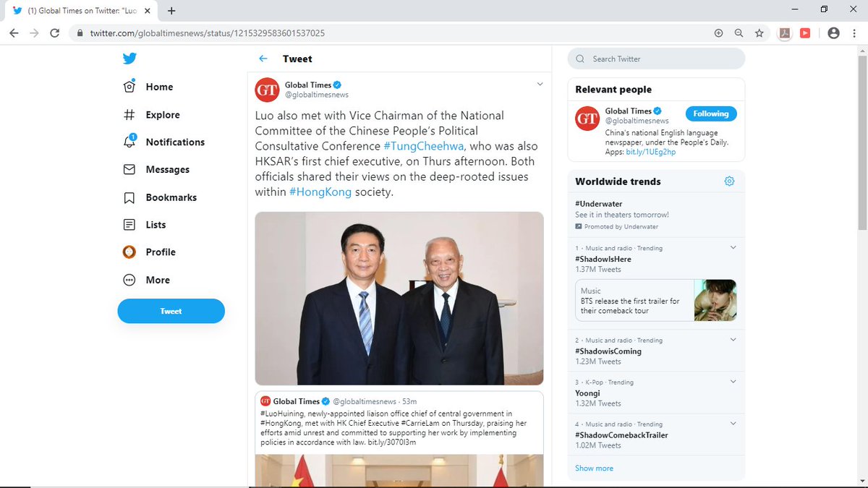Click Show more under trends
Image resolution: width=868 pixels, height=488 pixels.
tap(594, 468)
